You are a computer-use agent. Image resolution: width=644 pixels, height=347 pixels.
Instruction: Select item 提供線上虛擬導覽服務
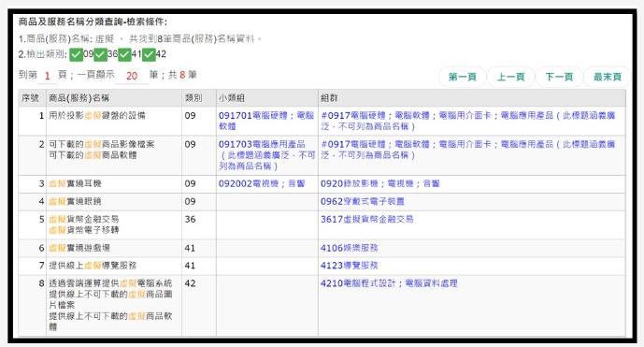coord(93,266)
